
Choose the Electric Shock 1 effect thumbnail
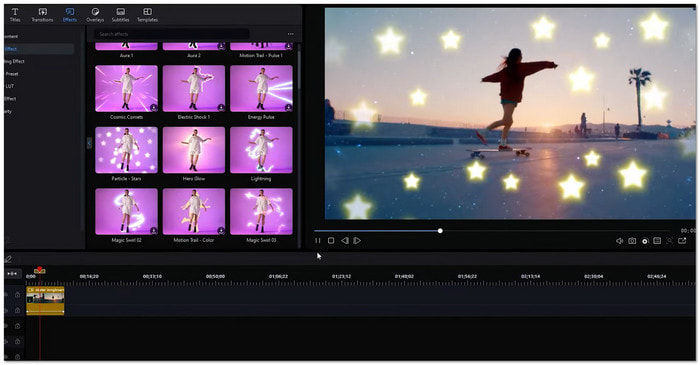[x=194, y=88]
